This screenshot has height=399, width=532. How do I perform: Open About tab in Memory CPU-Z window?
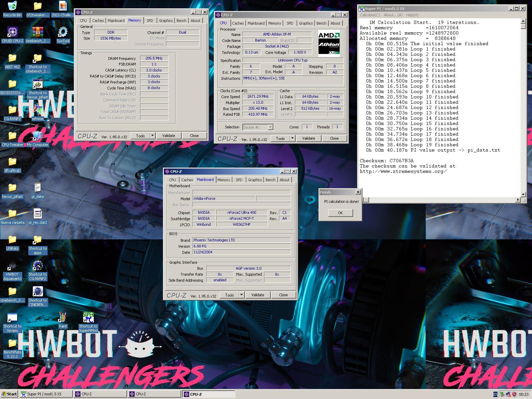tap(196, 21)
